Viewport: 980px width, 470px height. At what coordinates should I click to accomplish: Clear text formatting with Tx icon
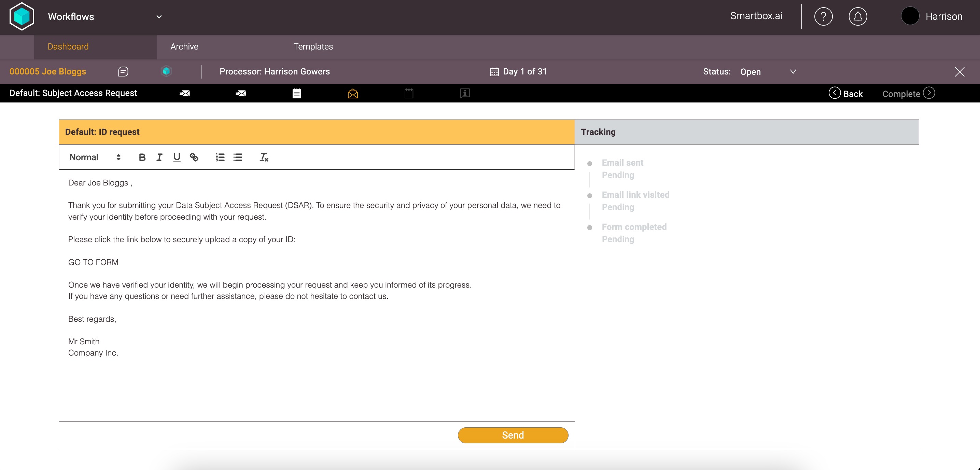[x=264, y=157]
